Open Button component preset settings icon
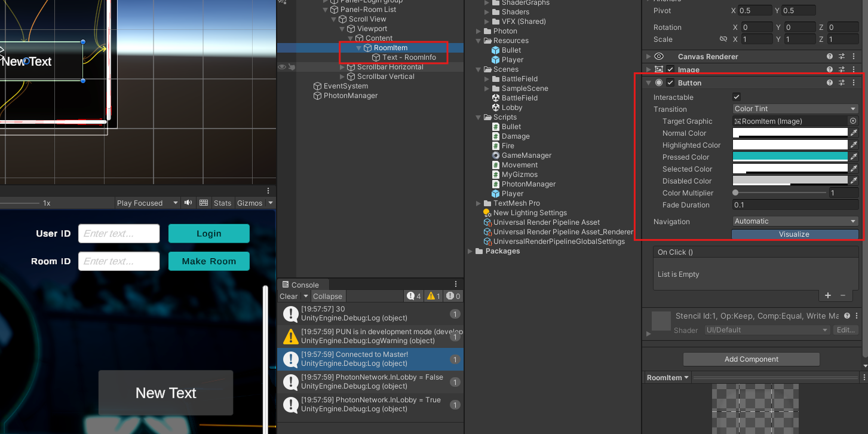 click(x=842, y=83)
